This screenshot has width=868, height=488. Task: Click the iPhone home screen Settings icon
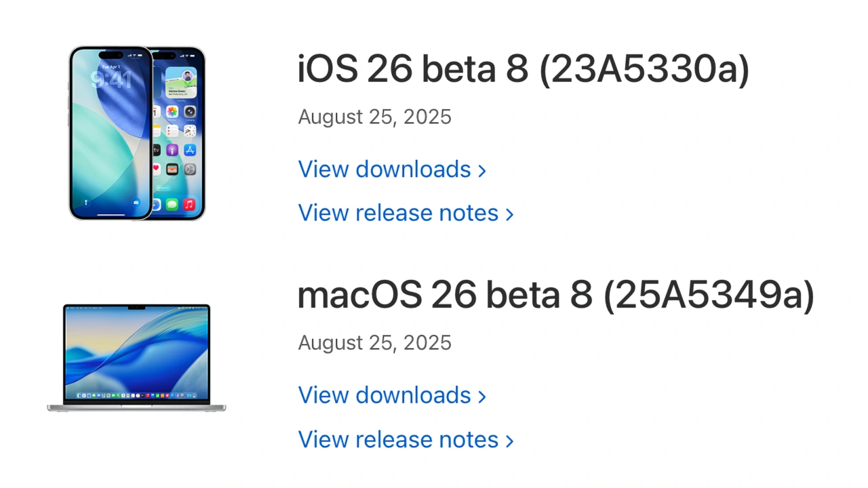pos(190,169)
